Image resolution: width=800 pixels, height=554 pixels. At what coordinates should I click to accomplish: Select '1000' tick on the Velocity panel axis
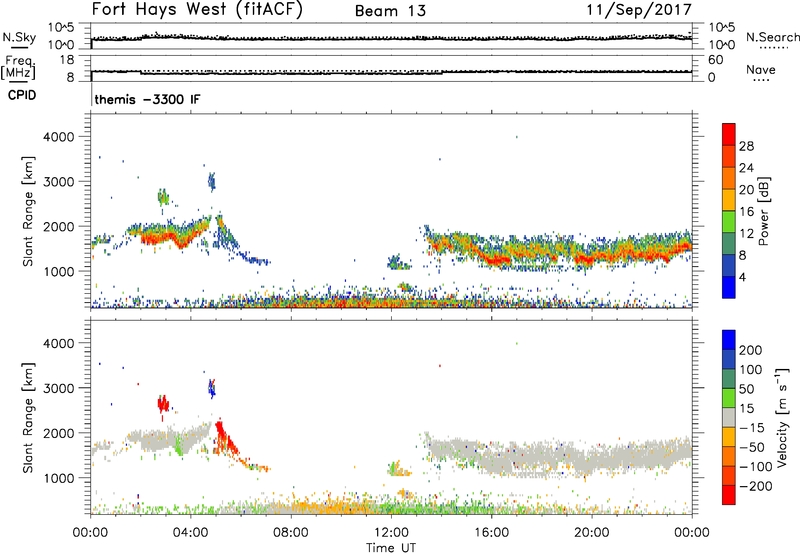(59, 478)
